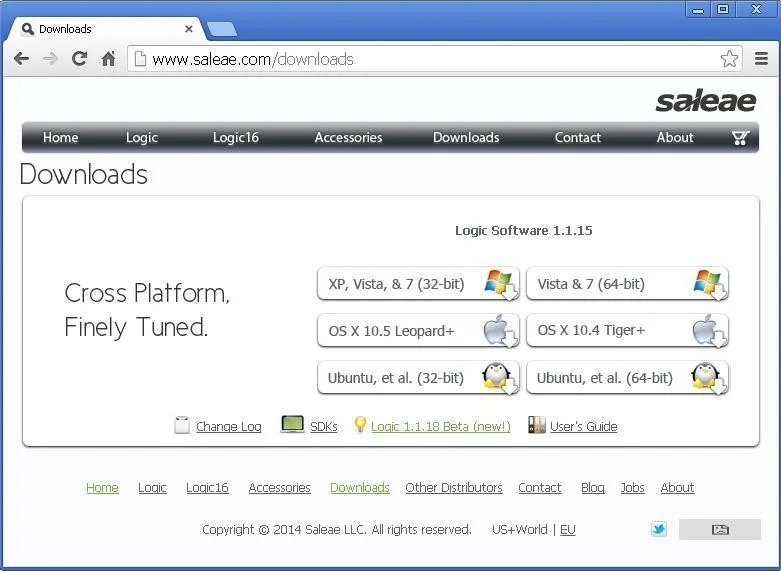The height and width of the screenshot is (571, 781).
Task: Open the browser home page icon
Action: coord(108,59)
